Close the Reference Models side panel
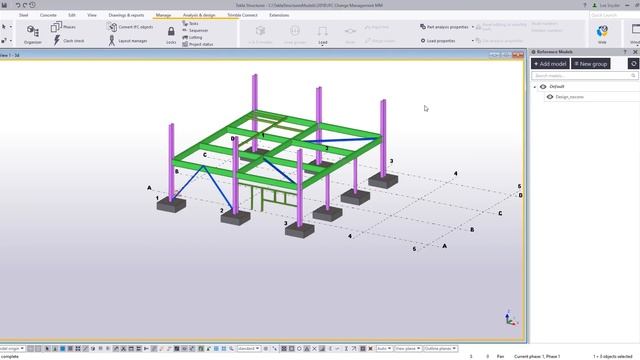The width and height of the screenshot is (640, 360). click(x=635, y=52)
